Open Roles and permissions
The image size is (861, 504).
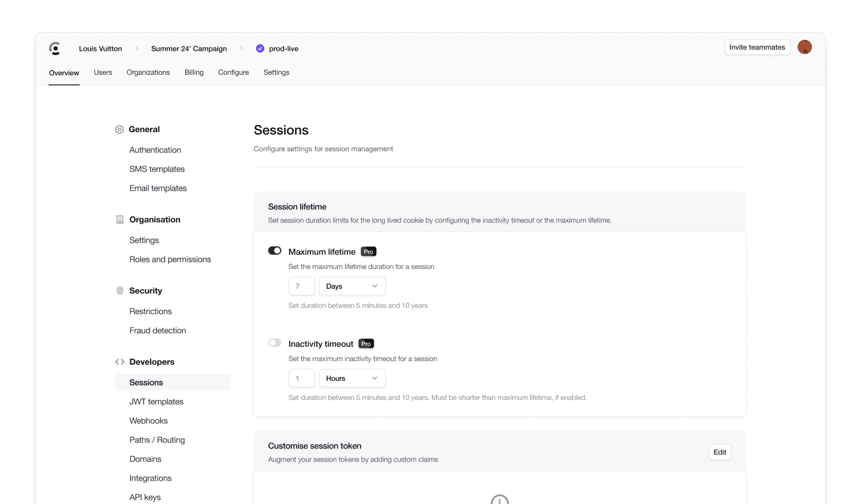tap(170, 259)
